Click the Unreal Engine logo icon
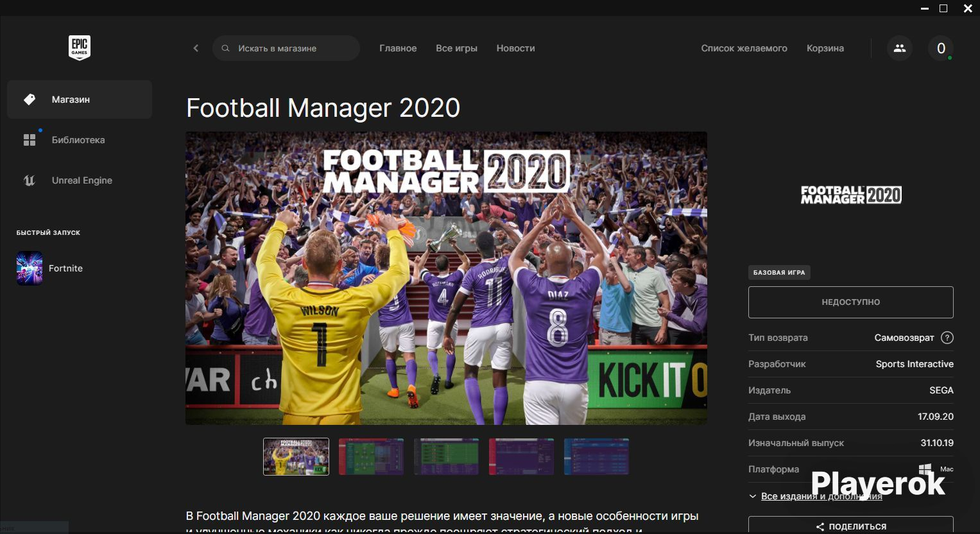 (30, 180)
